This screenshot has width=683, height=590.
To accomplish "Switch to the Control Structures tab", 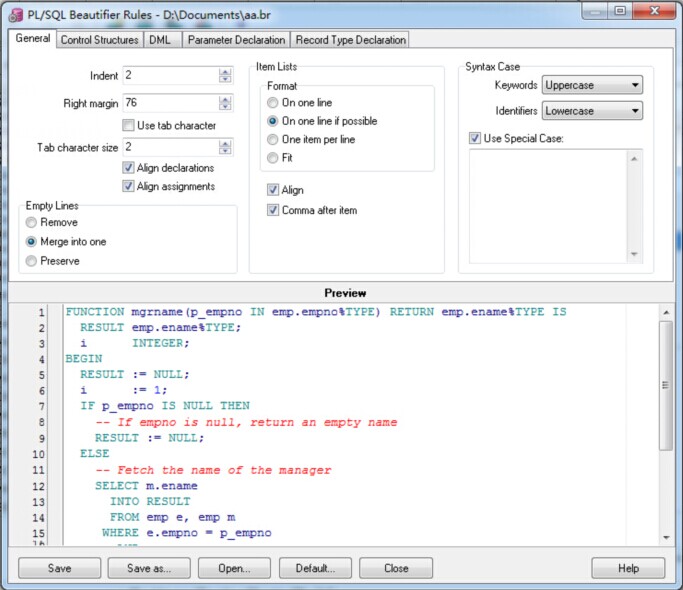I will (99, 40).
